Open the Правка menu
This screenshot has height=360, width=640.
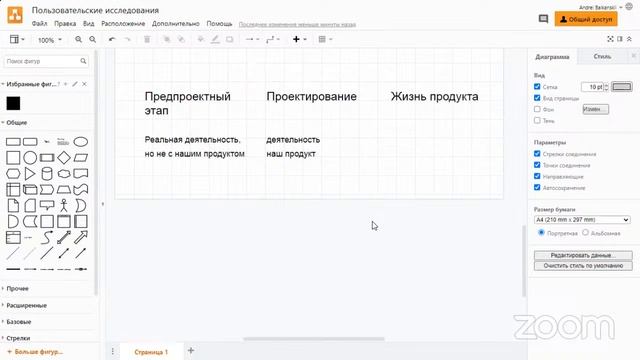pyautogui.click(x=65, y=24)
